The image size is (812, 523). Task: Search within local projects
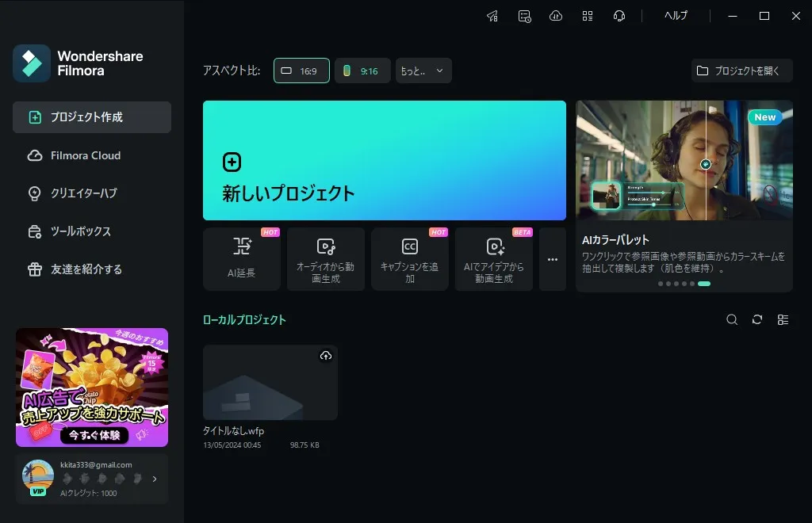tap(732, 319)
